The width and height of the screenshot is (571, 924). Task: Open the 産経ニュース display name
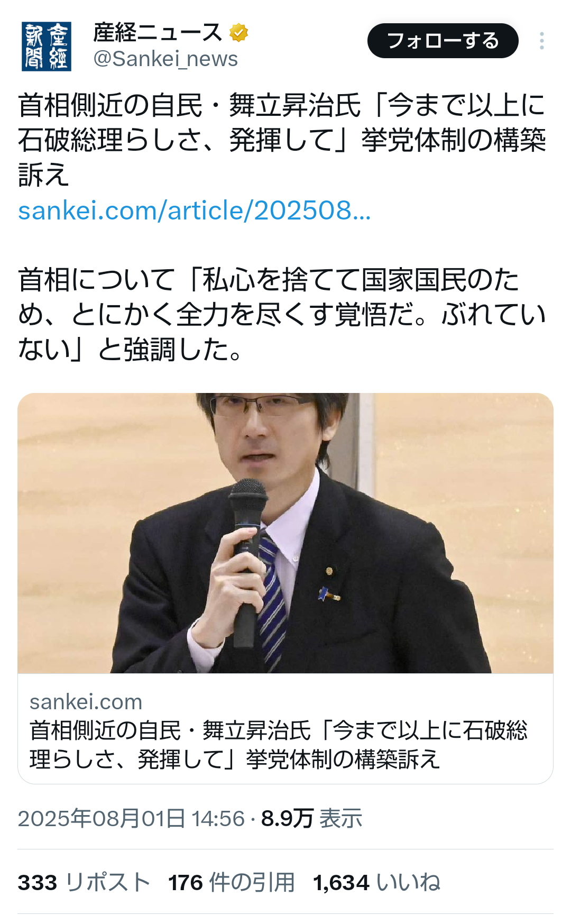(x=158, y=33)
